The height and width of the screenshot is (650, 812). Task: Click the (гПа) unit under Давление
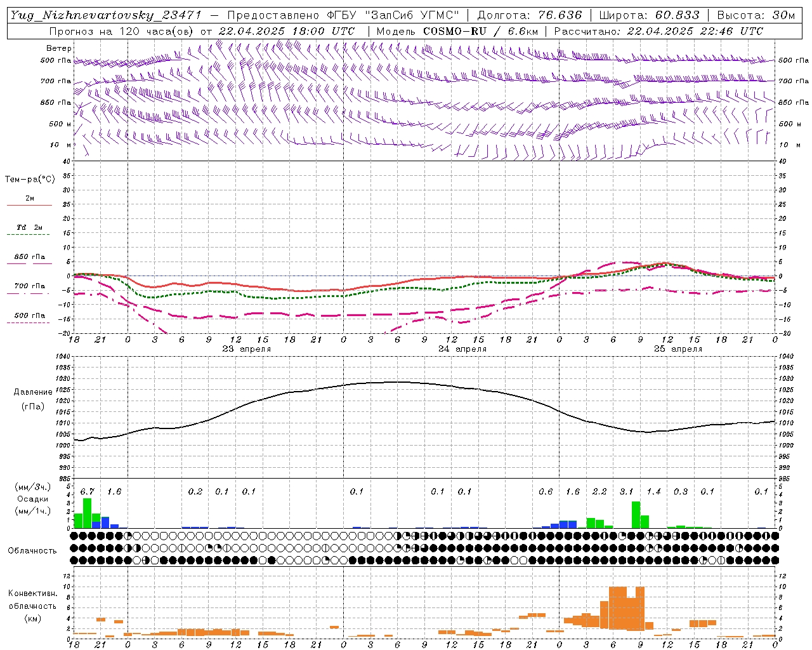pyautogui.click(x=33, y=406)
